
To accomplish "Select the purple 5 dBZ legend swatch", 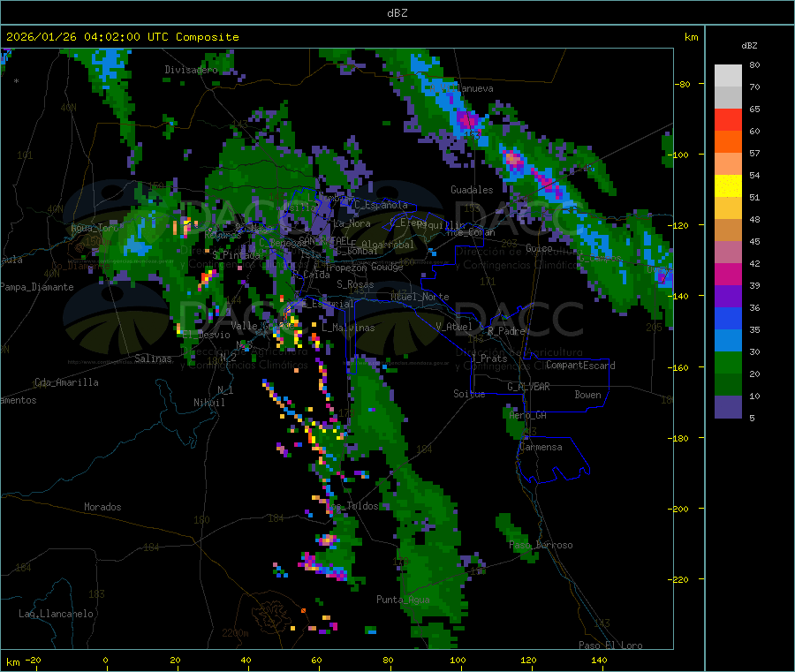I will coord(728,407).
